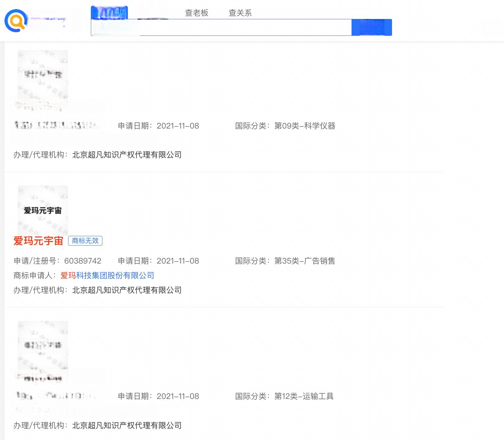The height and width of the screenshot is (440, 504).
Task: Click the 商标无效 status tag
Action: pyautogui.click(x=85, y=241)
